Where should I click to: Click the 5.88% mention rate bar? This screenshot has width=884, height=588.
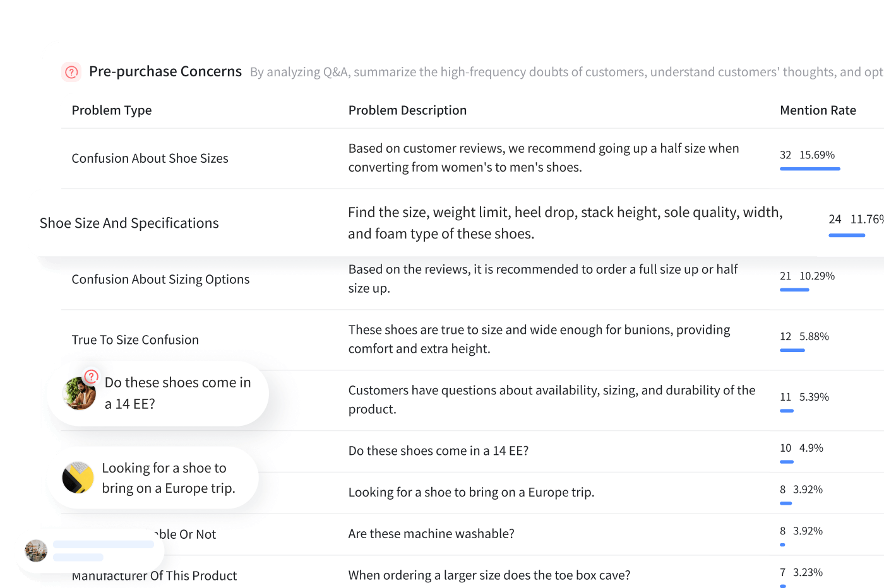pos(792,350)
